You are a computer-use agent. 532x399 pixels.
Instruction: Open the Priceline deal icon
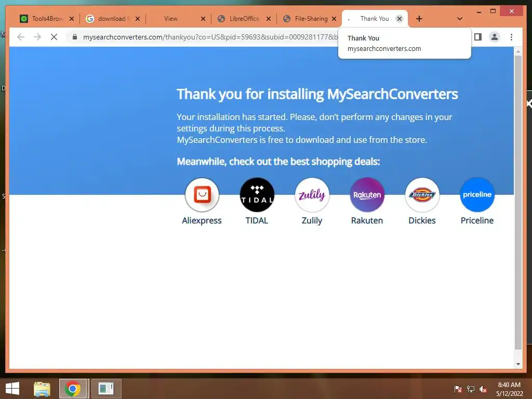[477, 195]
